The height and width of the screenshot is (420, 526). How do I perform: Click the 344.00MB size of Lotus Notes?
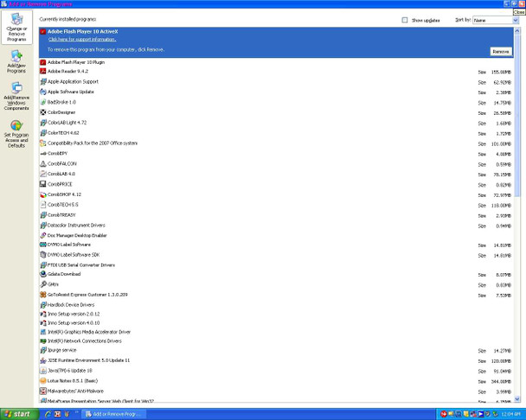(x=501, y=382)
